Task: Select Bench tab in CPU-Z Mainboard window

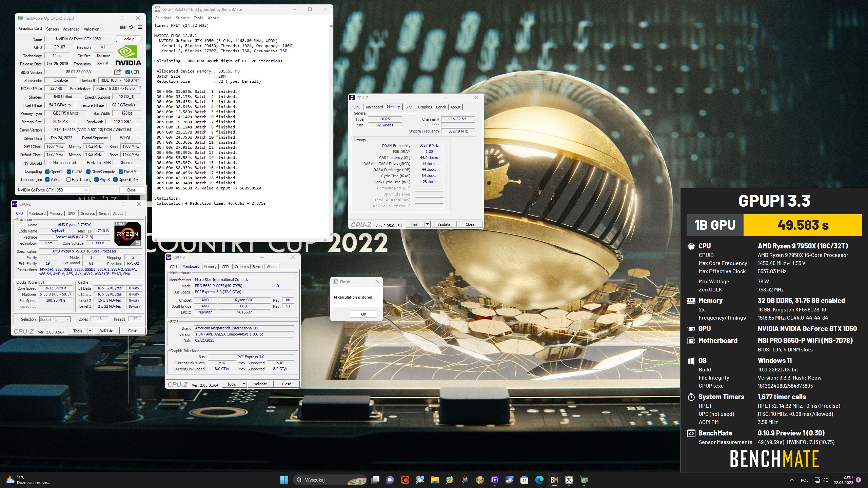Action: [258, 267]
